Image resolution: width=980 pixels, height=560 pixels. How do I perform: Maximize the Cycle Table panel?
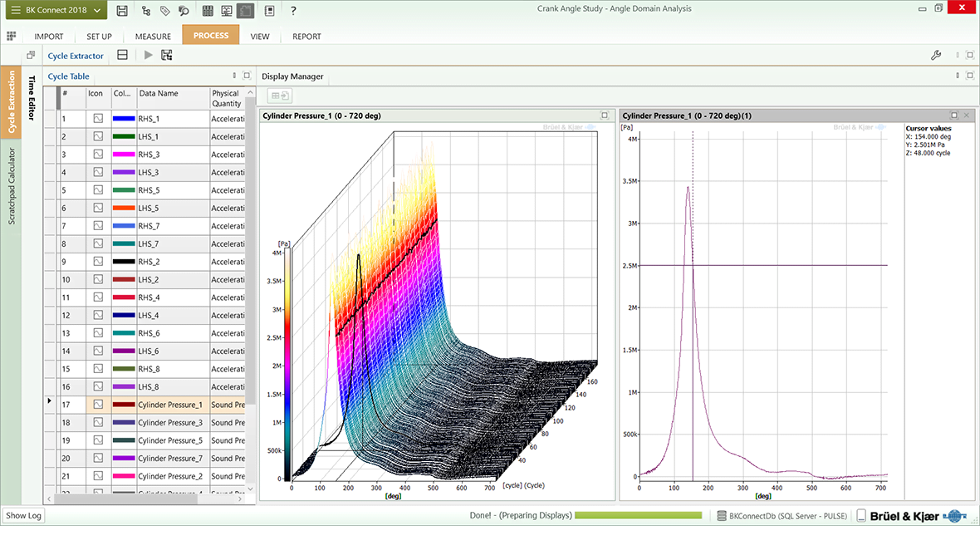247,76
